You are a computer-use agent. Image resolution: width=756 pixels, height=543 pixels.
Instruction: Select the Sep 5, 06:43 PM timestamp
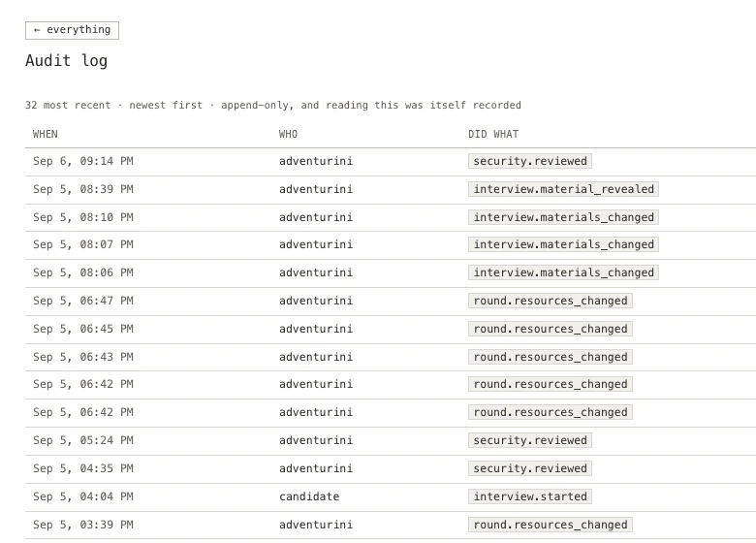coord(83,357)
